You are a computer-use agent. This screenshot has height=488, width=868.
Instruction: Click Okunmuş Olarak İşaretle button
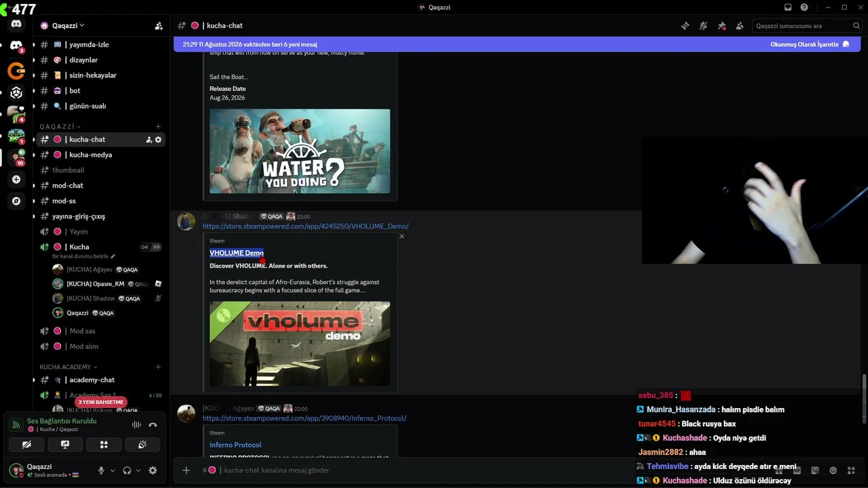(810, 44)
